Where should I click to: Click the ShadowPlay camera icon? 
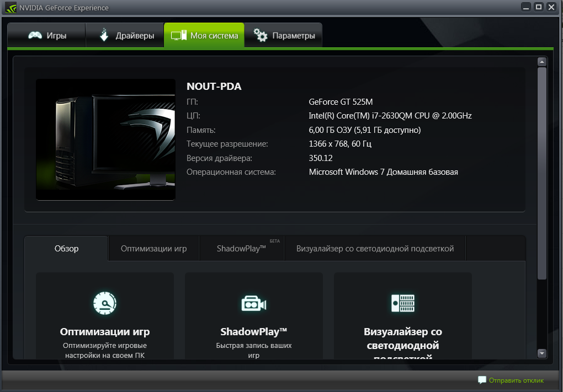tap(254, 303)
